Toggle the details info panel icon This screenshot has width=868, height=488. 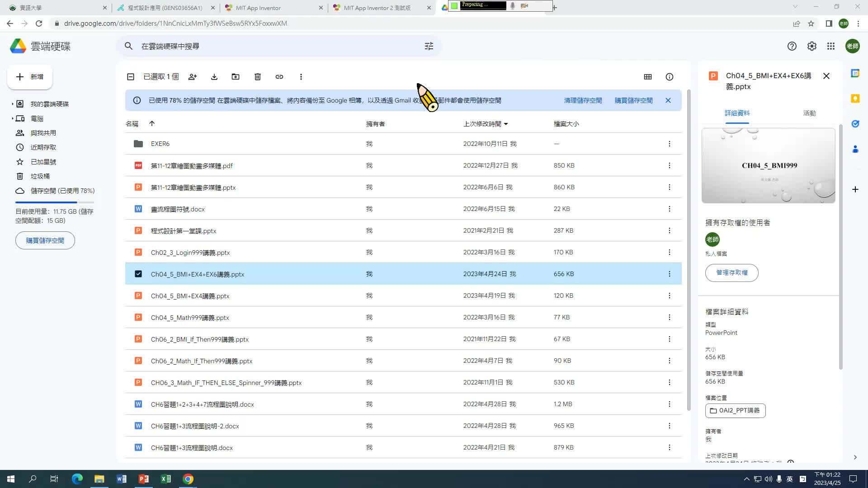click(x=670, y=77)
